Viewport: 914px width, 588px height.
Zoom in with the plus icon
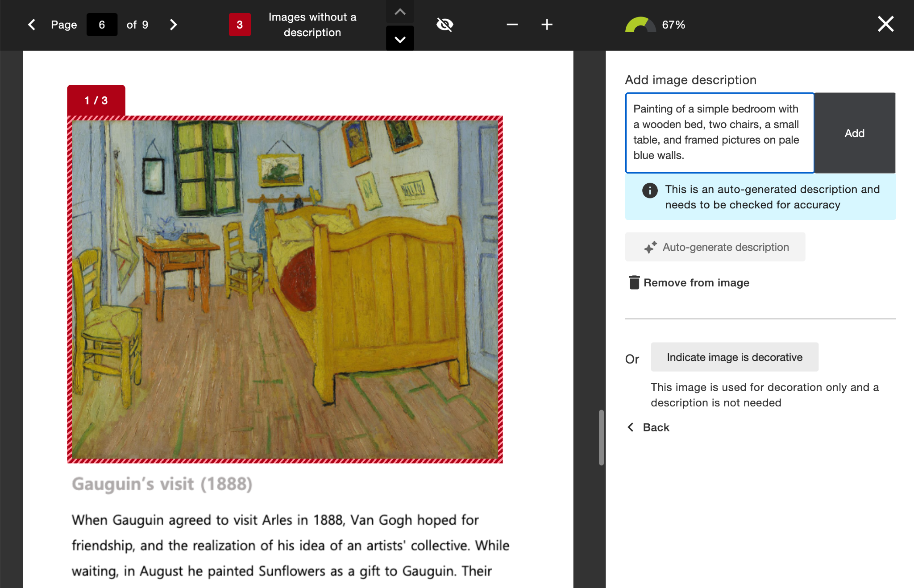coord(547,25)
